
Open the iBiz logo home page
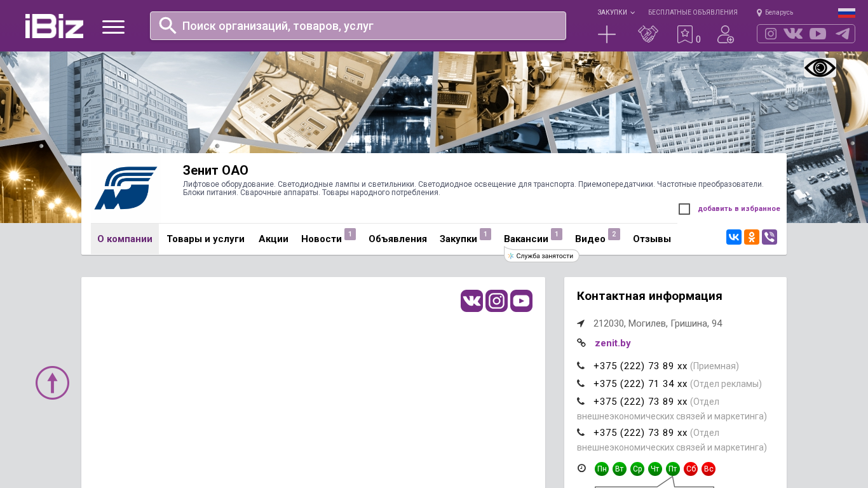pyautogui.click(x=54, y=26)
